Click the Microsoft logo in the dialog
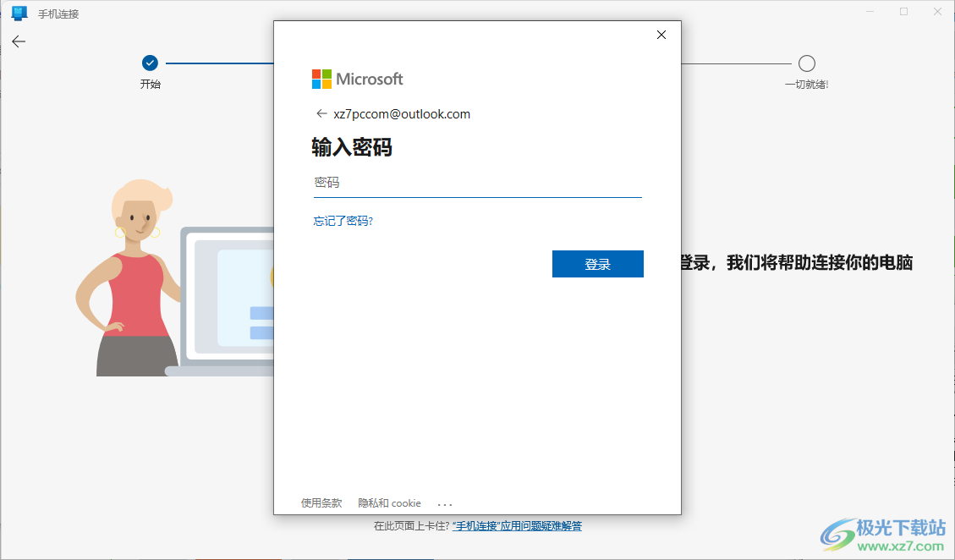Screen dimensions: 955x560 click(358, 80)
